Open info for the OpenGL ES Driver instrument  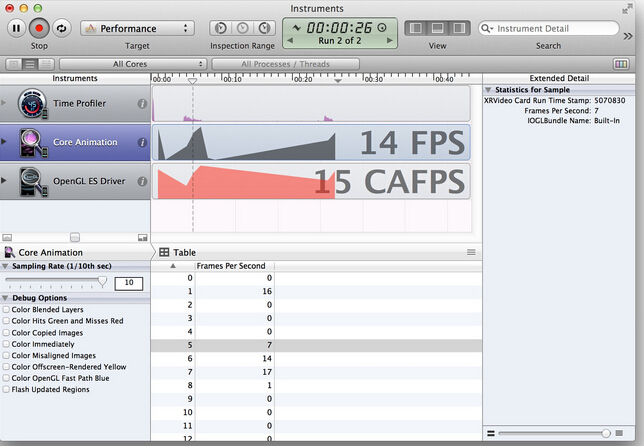tap(142, 182)
